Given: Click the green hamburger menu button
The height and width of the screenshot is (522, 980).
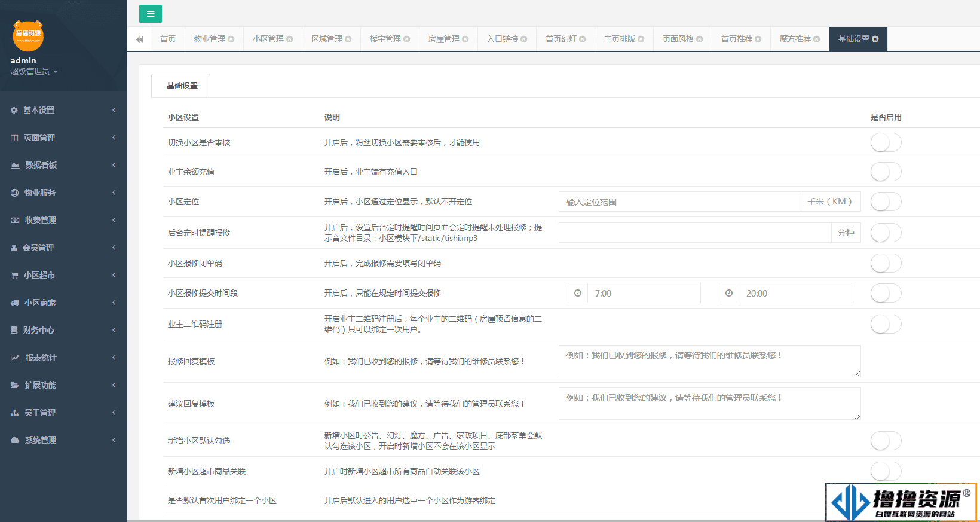Looking at the screenshot, I should [151, 14].
